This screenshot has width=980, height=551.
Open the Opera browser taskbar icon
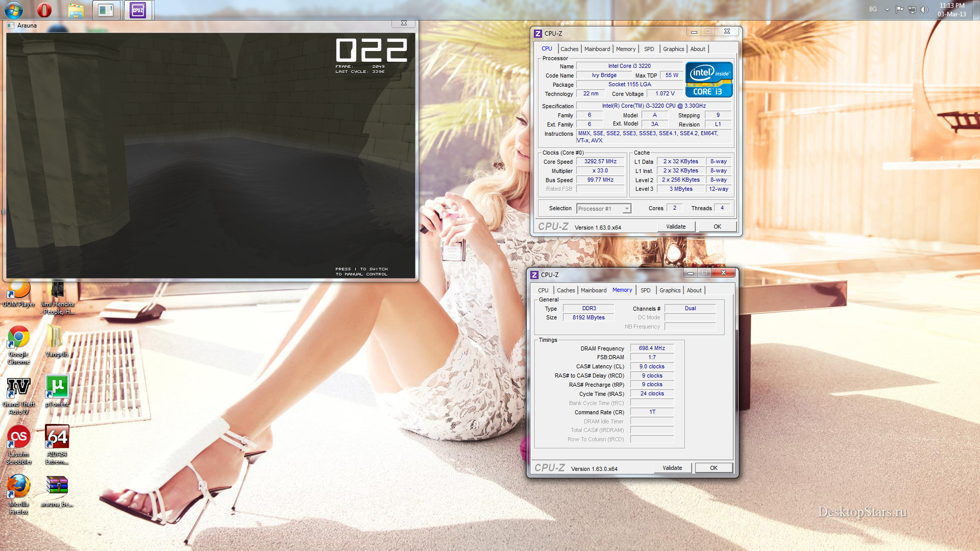(44, 10)
